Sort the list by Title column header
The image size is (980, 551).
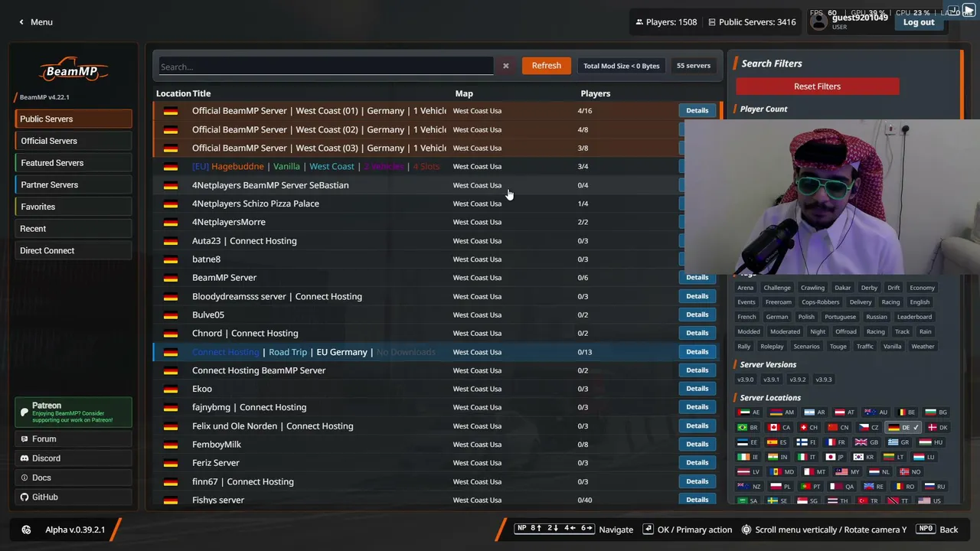coord(201,93)
